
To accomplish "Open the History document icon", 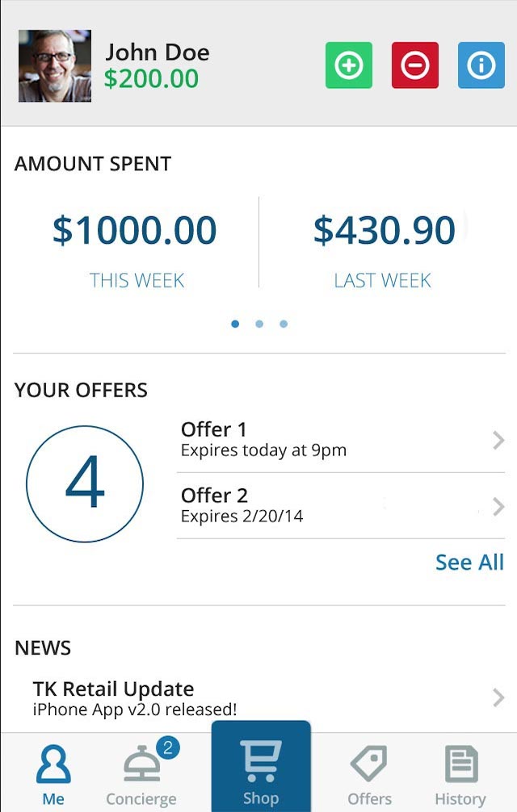I will (x=460, y=764).
